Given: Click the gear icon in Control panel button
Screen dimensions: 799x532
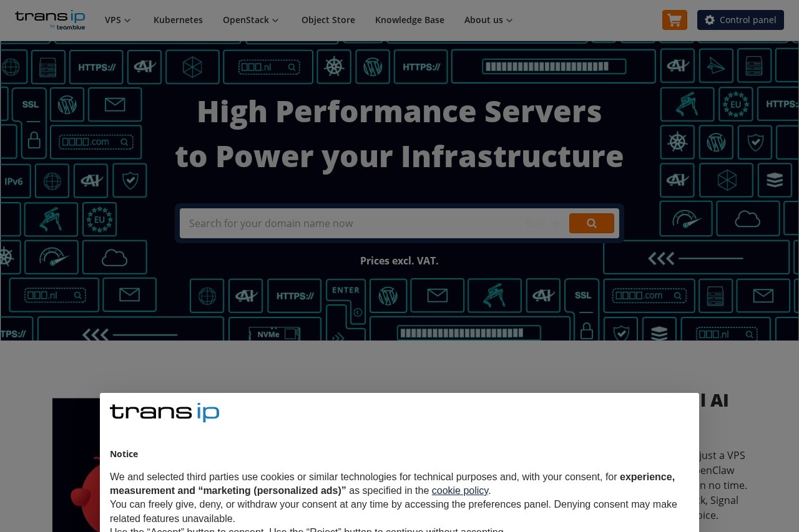Looking at the screenshot, I should [710, 20].
